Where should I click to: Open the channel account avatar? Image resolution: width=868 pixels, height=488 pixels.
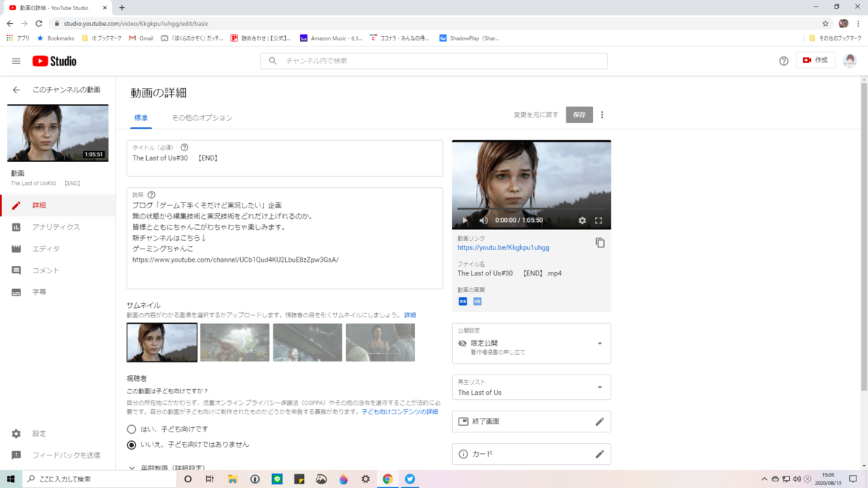[850, 61]
